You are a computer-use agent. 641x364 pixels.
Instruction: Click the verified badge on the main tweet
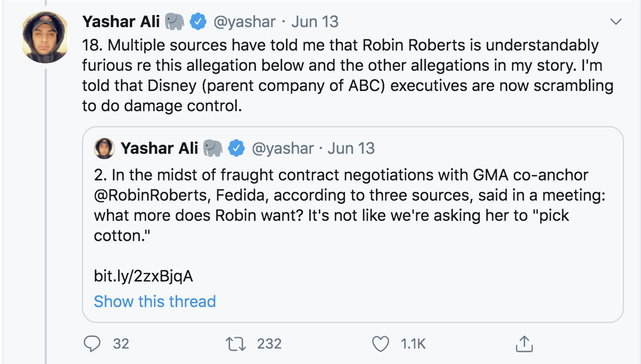[x=199, y=22]
